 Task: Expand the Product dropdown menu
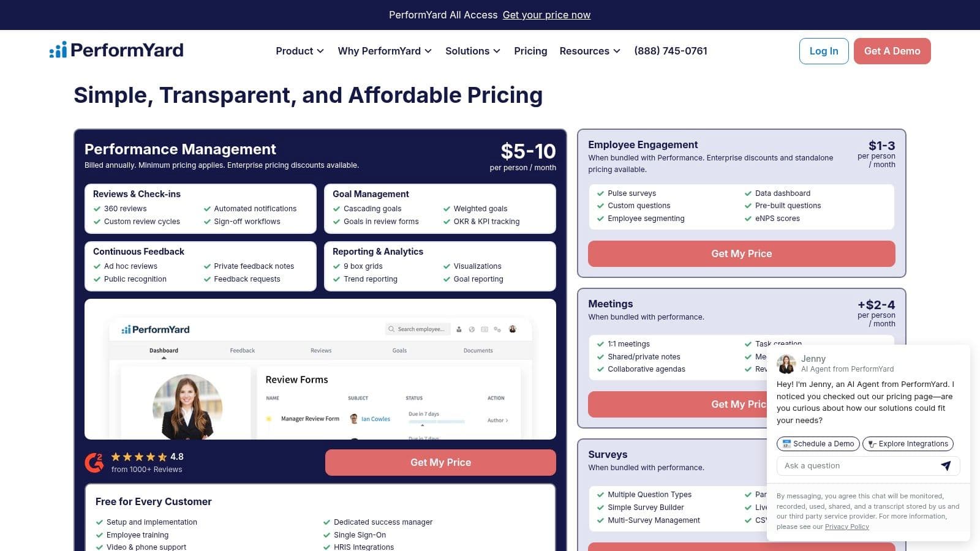click(300, 51)
